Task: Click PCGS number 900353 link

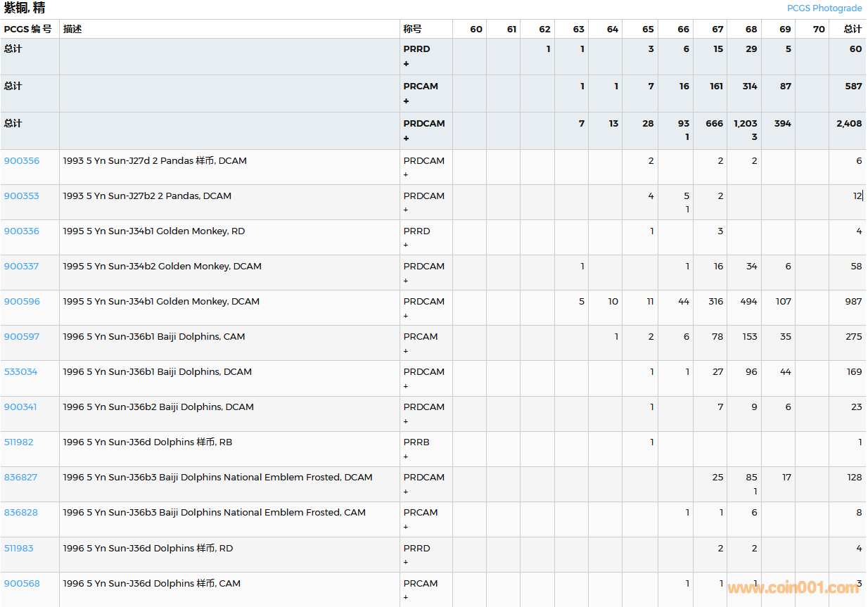Action: (x=22, y=196)
